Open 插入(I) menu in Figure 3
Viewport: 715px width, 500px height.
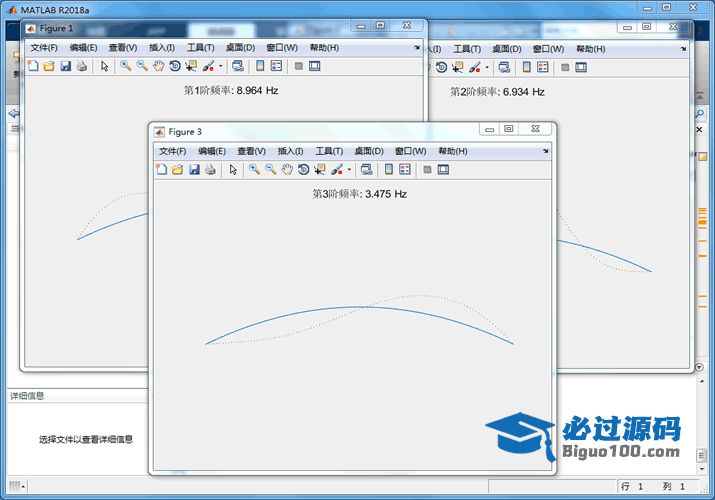(290, 151)
